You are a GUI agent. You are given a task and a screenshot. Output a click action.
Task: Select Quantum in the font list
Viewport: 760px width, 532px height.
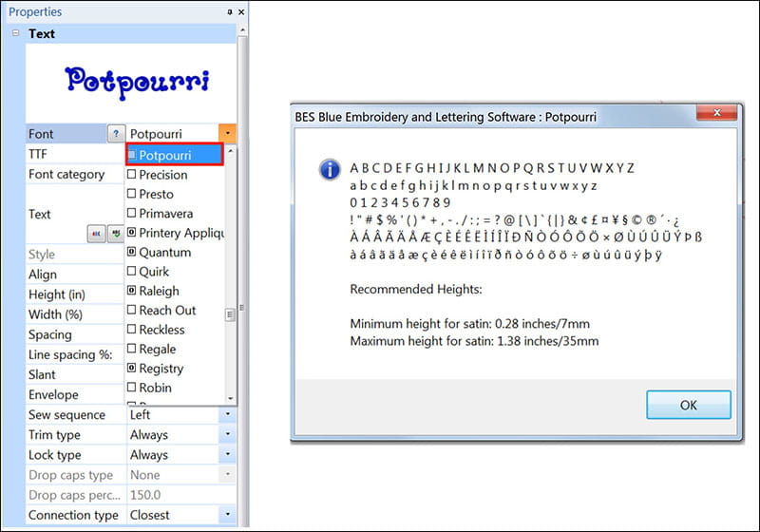point(164,253)
